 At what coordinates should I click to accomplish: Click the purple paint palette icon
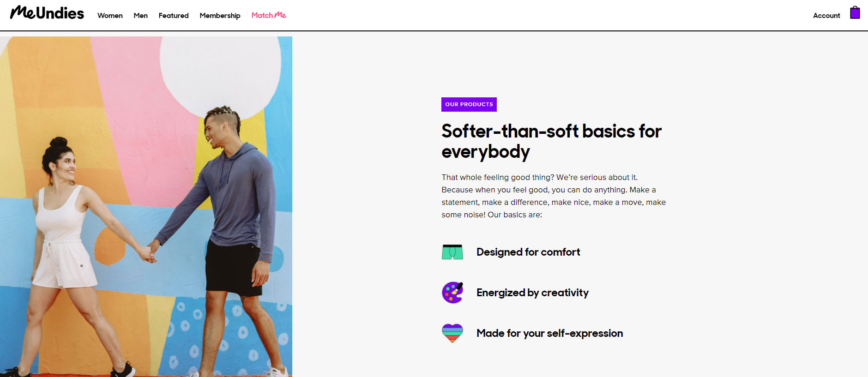[452, 293]
